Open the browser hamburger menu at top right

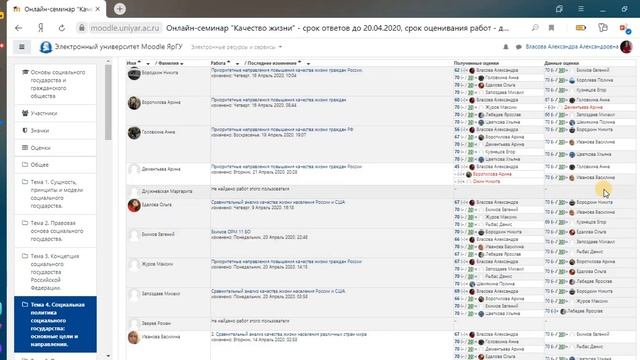coord(581,9)
